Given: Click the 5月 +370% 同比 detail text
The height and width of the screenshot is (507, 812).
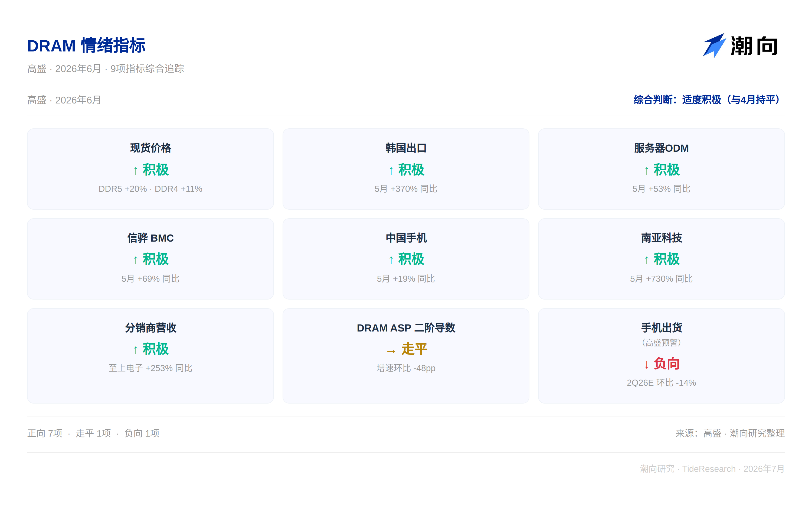Looking at the screenshot, I should [406, 189].
